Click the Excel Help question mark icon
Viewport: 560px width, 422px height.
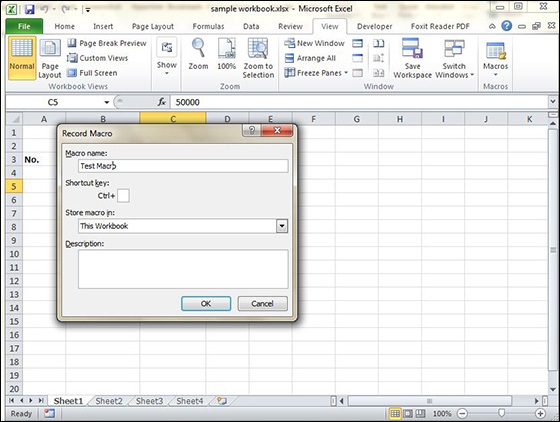point(506,26)
